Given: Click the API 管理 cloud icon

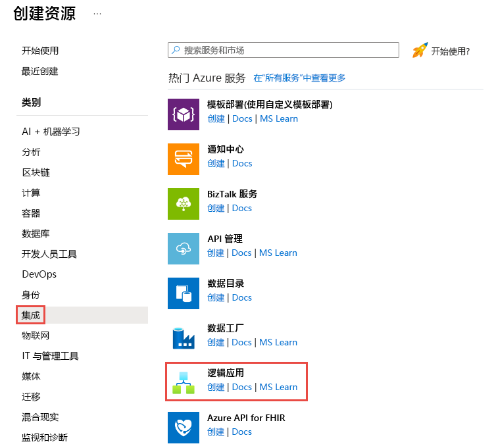Looking at the screenshot, I should pos(184,249).
